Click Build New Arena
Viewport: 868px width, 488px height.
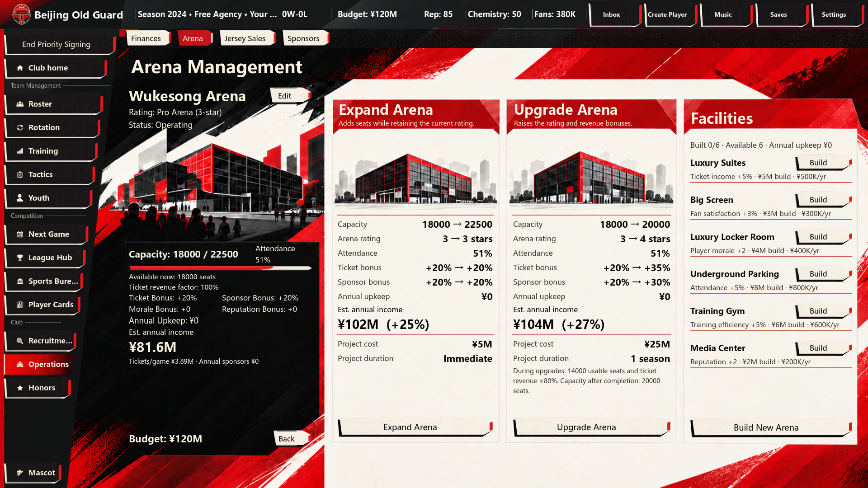click(771, 427)
